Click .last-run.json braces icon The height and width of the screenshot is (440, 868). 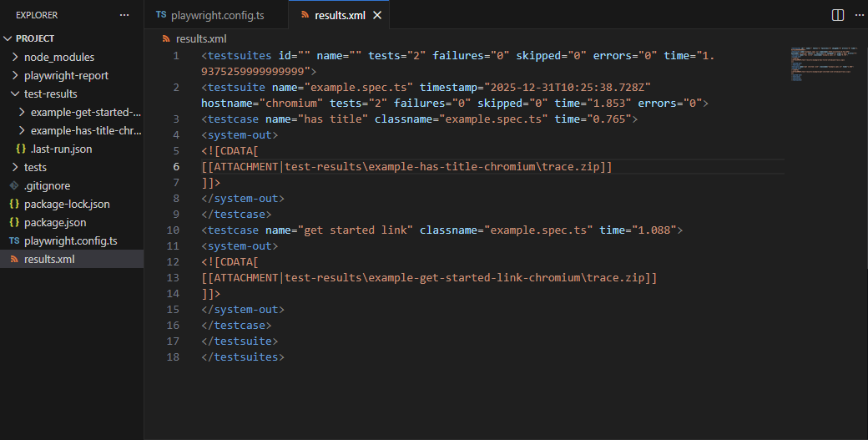pos(21,149)
